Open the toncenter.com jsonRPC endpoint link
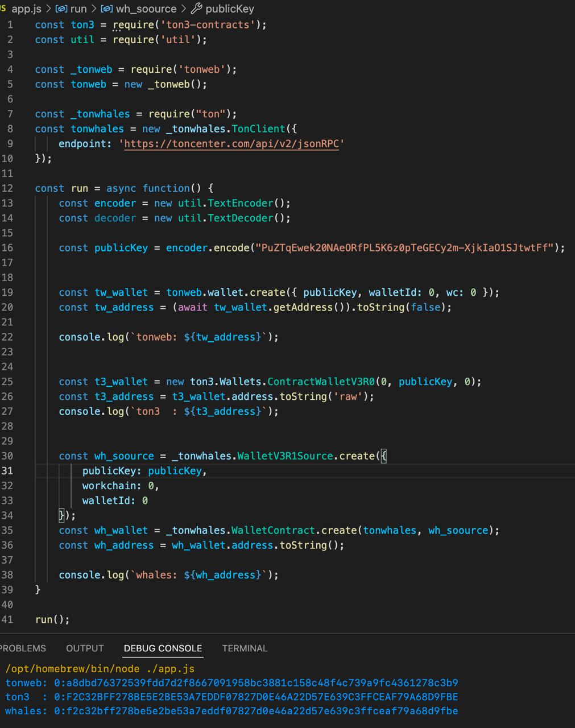The height and width of the screenshot is (728, 575). (231, 144)
